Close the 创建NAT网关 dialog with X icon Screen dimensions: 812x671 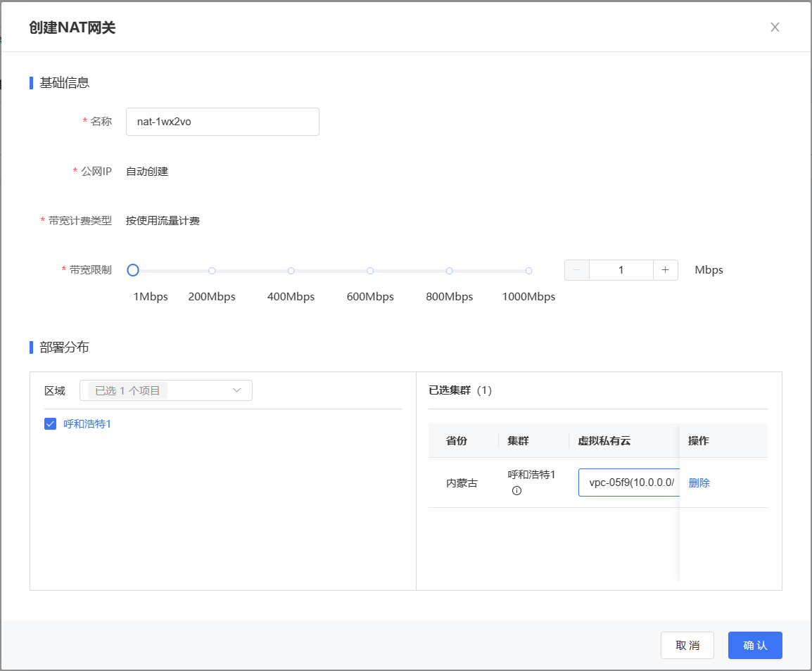(775, 27)
